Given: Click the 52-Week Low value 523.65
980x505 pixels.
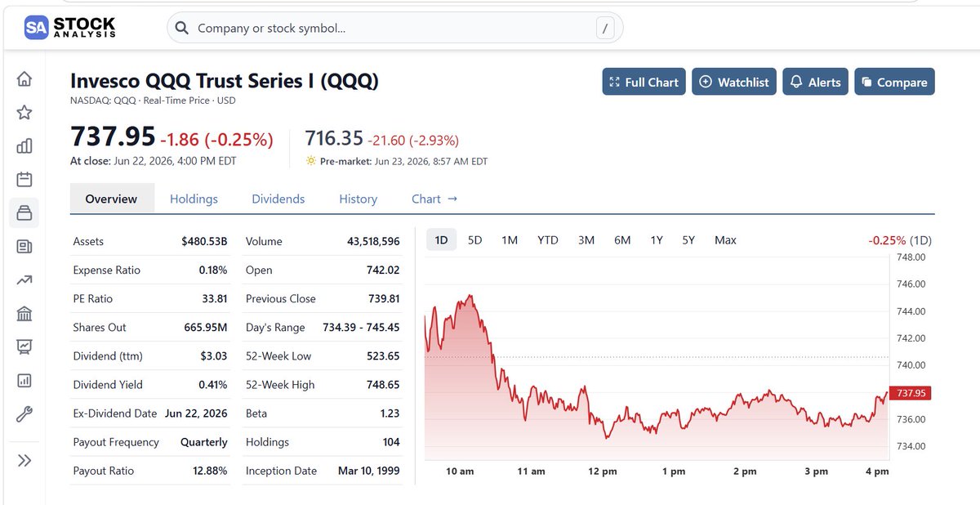Looking at the screenshot, I should (x=383, y=355).
